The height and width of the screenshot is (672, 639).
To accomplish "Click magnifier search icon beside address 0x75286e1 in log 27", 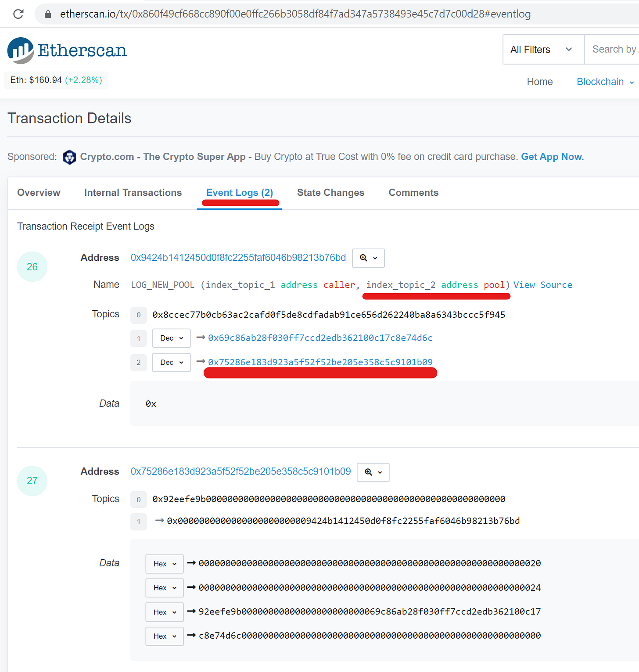I will [x=373, y=472].
